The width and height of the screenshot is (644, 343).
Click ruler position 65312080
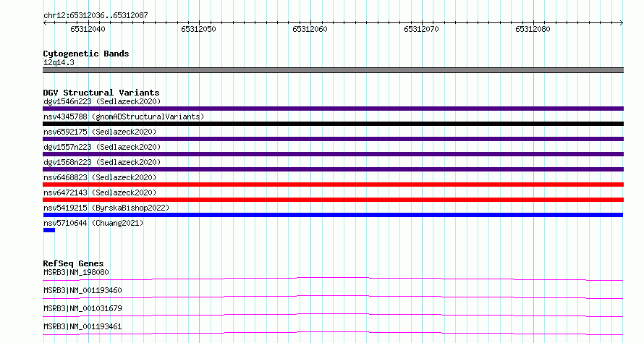click(533, 29)
